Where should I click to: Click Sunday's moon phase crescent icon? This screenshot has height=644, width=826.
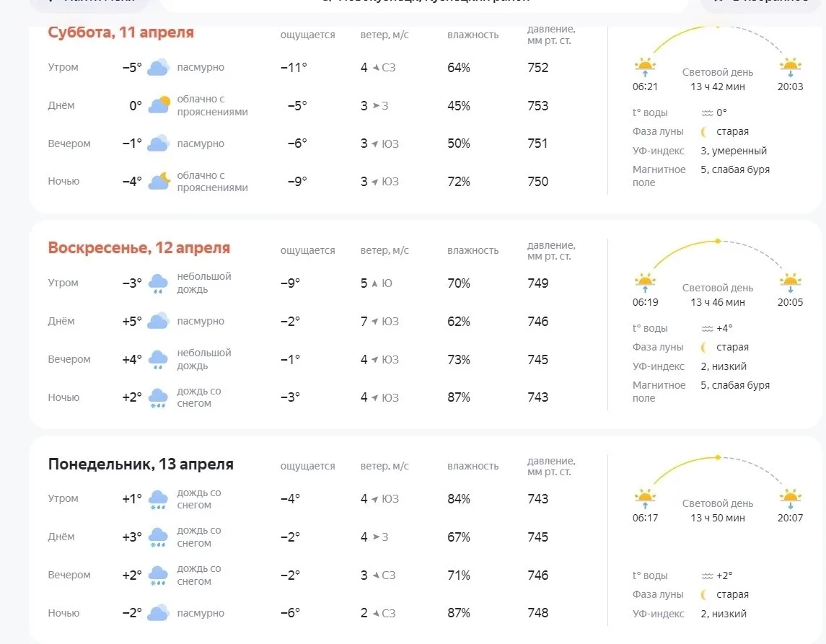(x=704, y=348)
